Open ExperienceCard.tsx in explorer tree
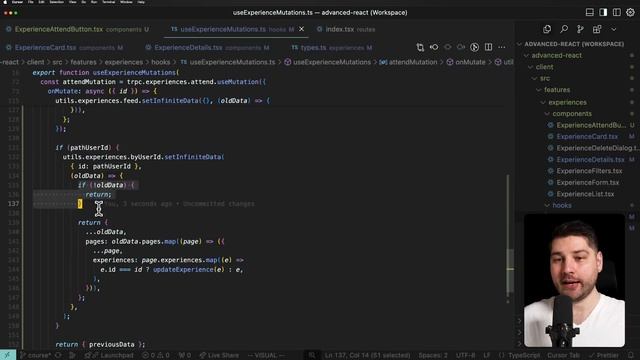Image resolution: width=640 pixels, height=360 pixels. [x=587, y=136]
